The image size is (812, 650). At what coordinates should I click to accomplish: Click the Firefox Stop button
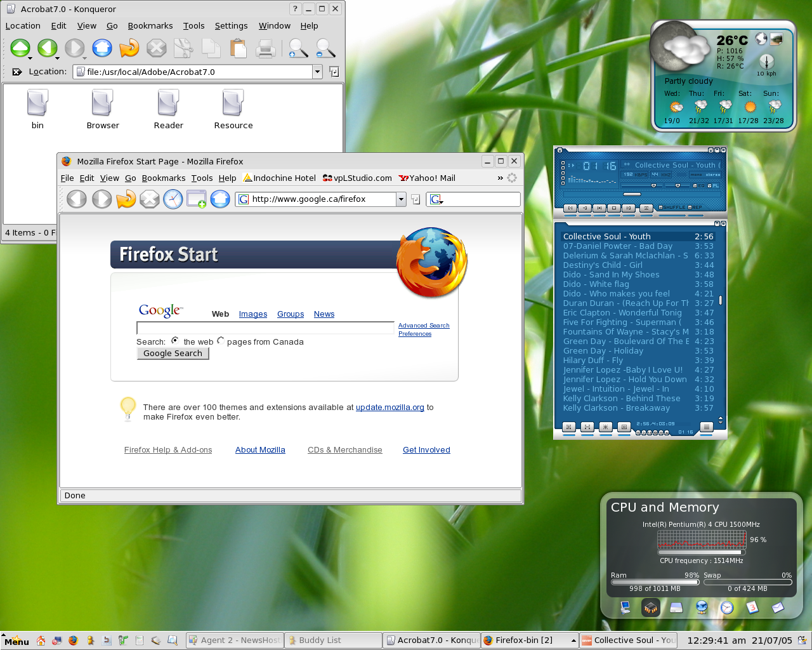pos(150,199)
